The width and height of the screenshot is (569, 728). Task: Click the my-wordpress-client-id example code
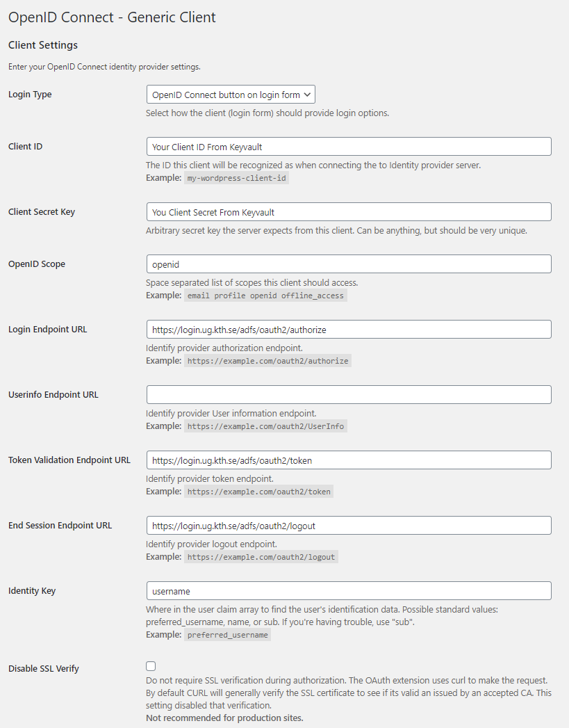coord(237,178)
